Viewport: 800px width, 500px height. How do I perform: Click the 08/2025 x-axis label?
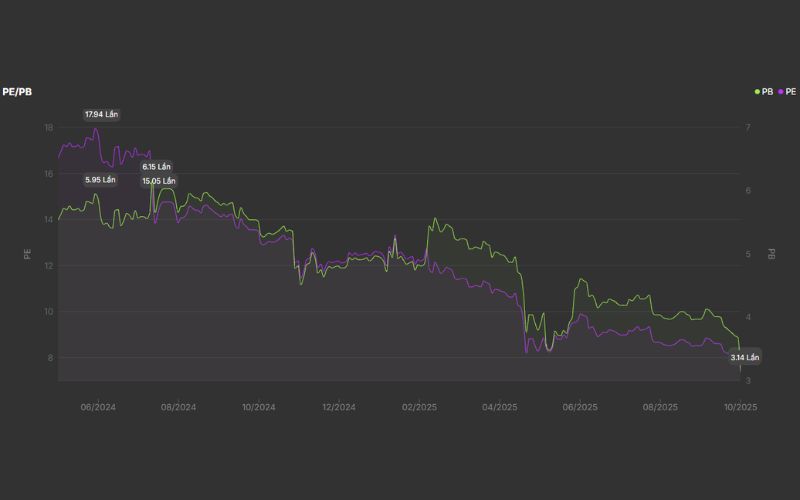click(660, 407)
